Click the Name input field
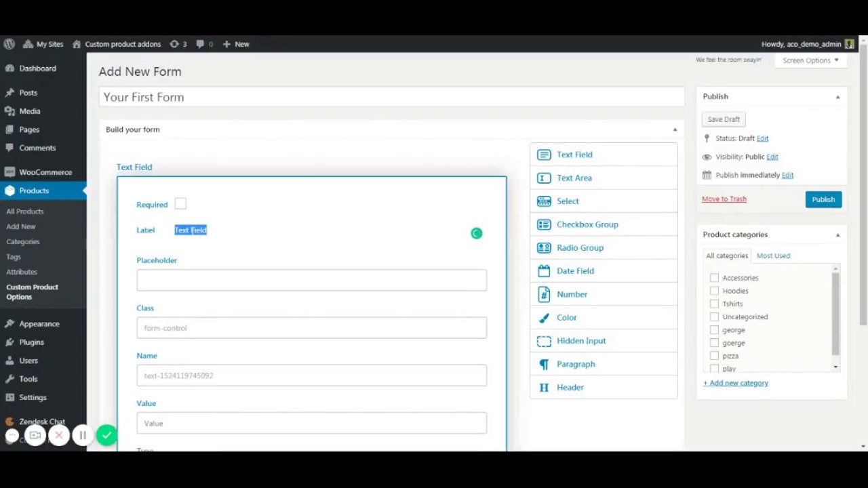 click(x=311, y=375)
